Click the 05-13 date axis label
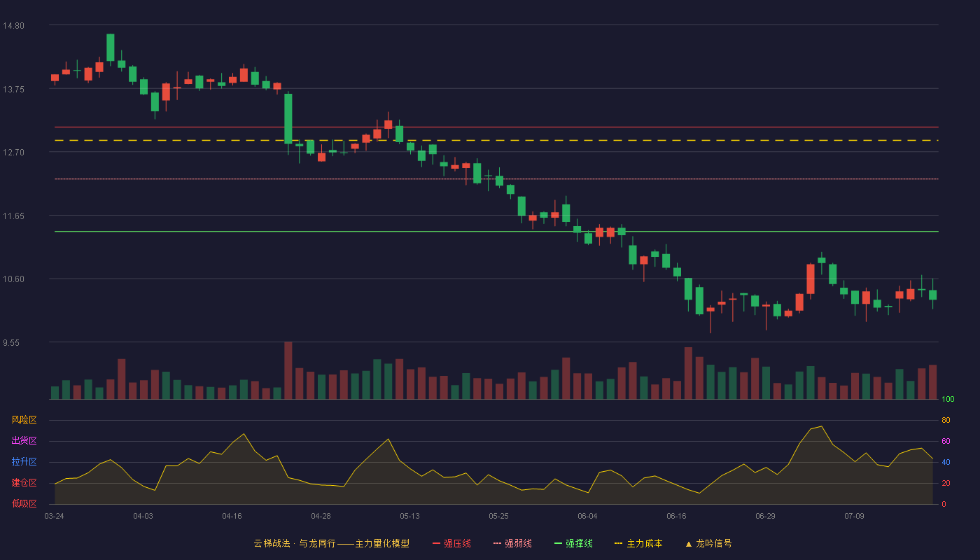980x560 pixels. click(x=409, y=516)
